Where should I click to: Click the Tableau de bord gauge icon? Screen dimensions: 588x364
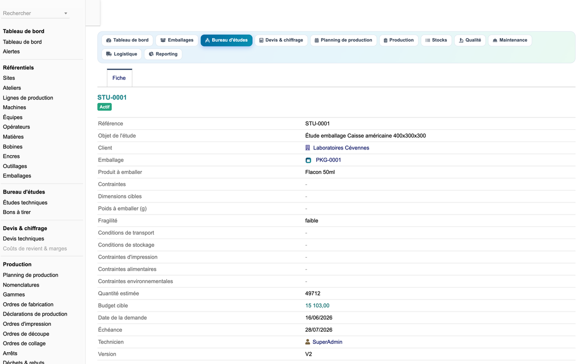tap(109, 40)
